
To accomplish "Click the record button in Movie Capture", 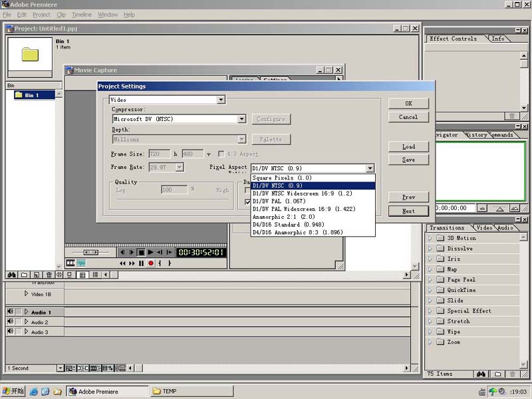I will [x=151, y=263].
